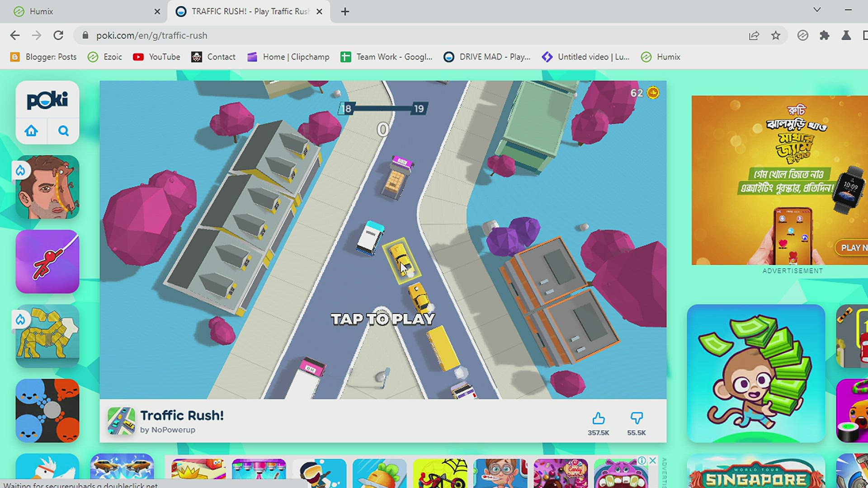Viewport: 868px width, 488px height.
Task: Bookmark page with the star icon
Action: pos(776,36)
